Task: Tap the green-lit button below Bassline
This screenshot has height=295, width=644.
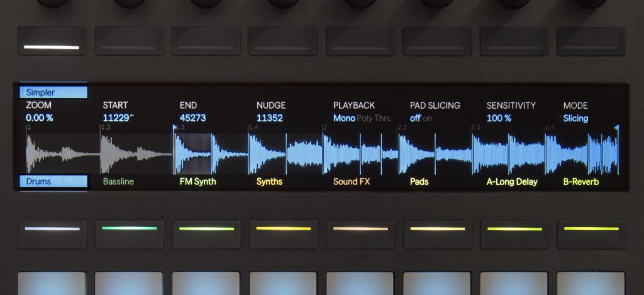Action: (130, 235)
